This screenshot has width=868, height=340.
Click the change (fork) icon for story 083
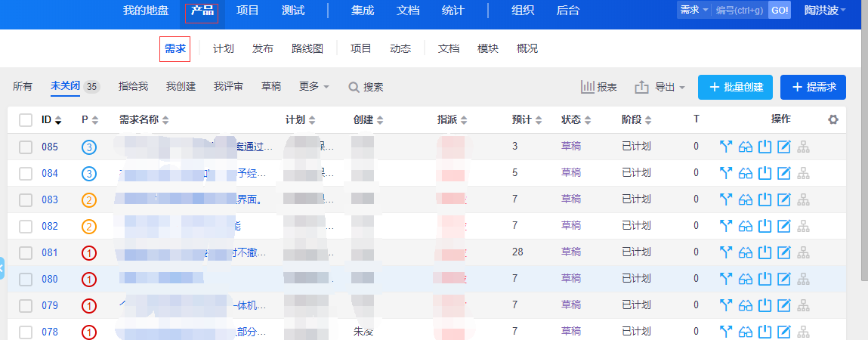tap(726, 199)
